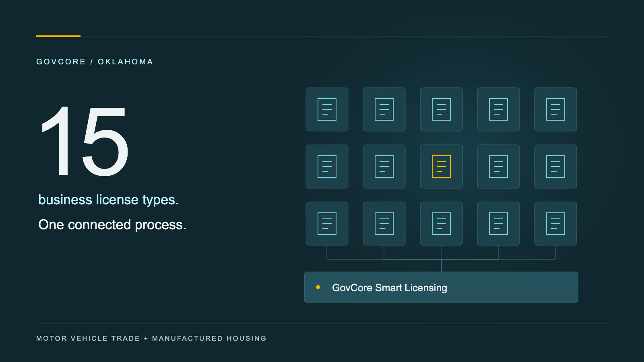Select the text 'One connected process.'

112,224
